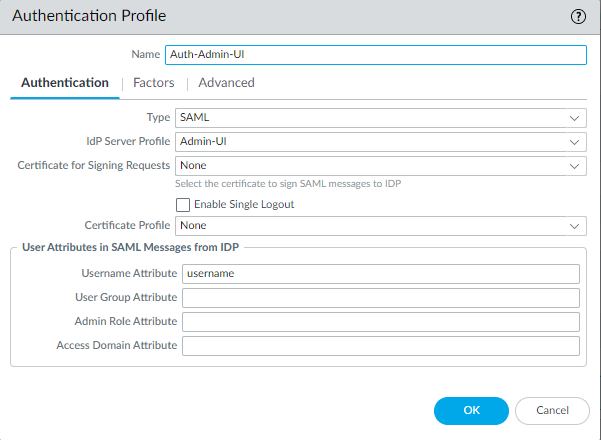Open the help question mark icon

pos(578,16)
